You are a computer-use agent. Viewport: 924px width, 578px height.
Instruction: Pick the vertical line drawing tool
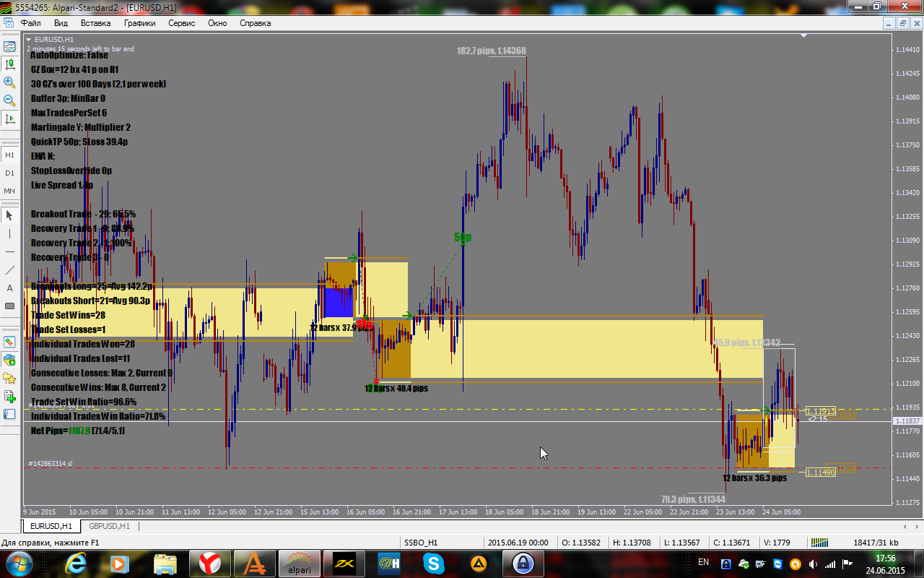pos(9,233)
